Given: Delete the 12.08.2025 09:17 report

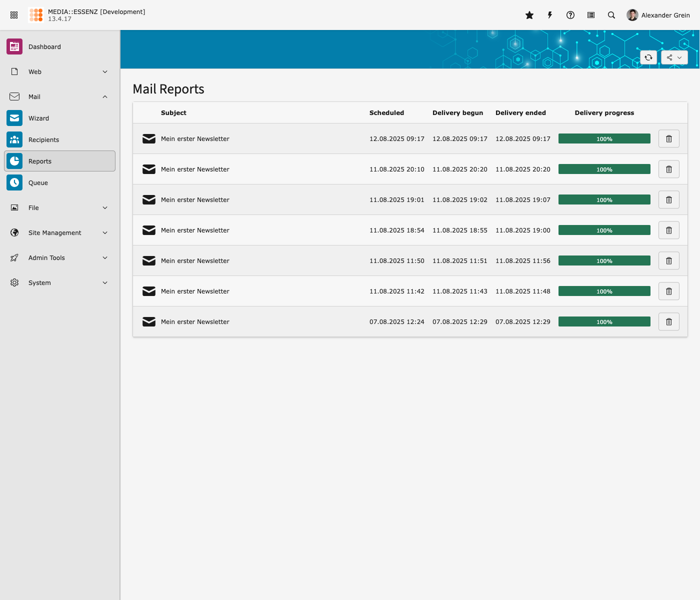Looking at the screenshot, I should (668, 139).
